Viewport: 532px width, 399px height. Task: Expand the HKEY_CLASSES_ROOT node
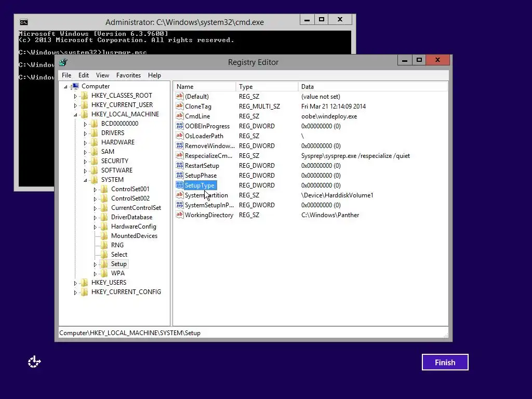[x=75, y=96]
